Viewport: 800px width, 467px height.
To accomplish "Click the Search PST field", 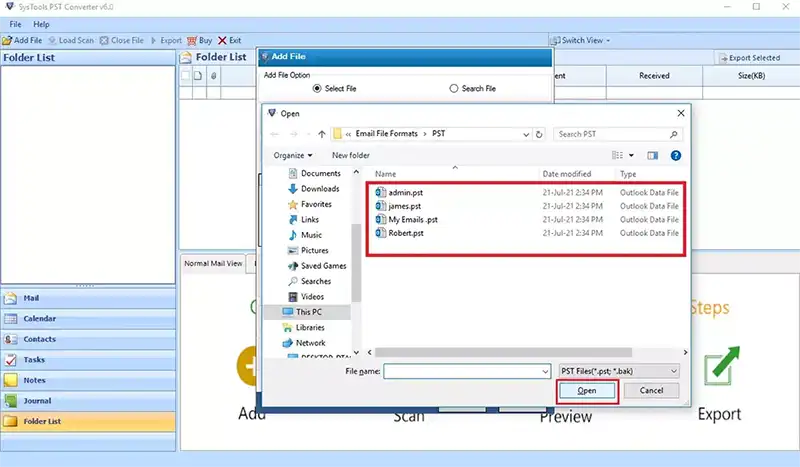I will pyautogui.click(x=617, y=134).
